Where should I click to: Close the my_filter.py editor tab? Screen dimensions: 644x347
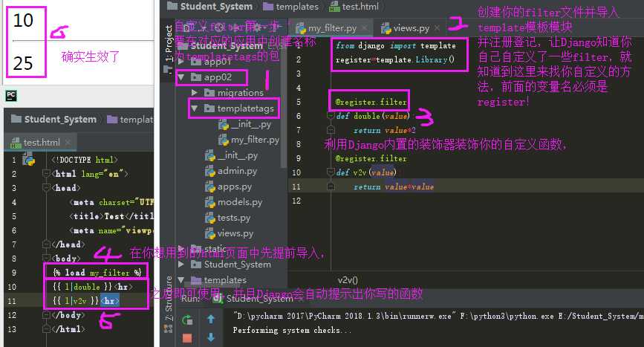point(364,28)
